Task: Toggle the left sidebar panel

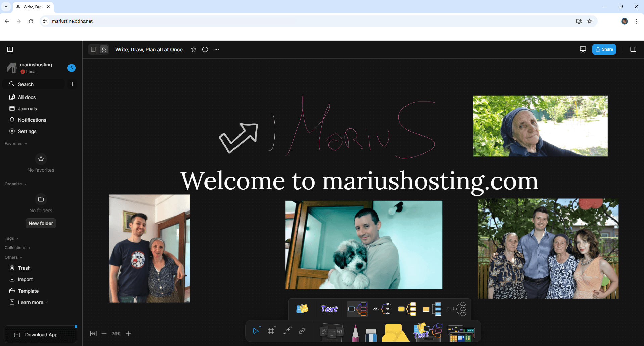Action: 10,49
